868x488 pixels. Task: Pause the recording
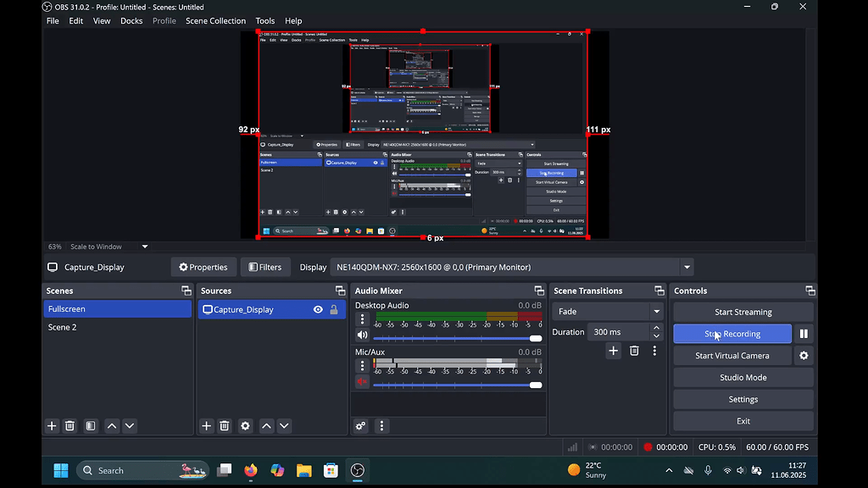[804, 334]
